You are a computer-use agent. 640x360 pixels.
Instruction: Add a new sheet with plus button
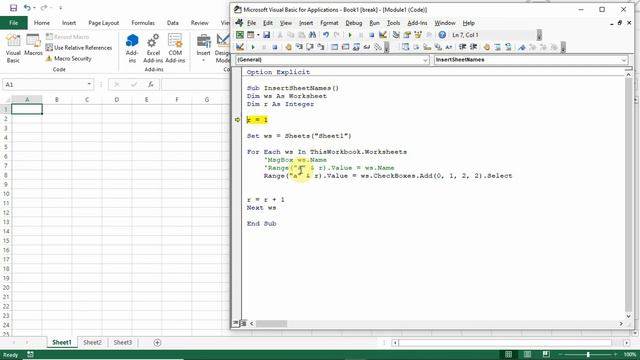[x=157, y=342]
